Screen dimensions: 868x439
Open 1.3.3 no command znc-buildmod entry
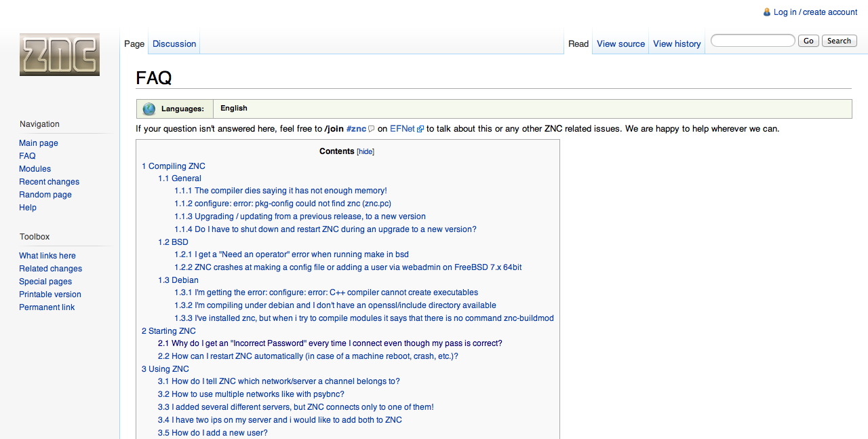pyautogui.click(x=364, y=318)
